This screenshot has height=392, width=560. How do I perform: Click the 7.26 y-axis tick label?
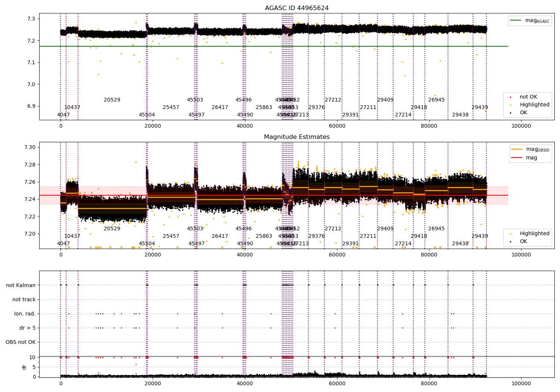[x=30, y=182]
